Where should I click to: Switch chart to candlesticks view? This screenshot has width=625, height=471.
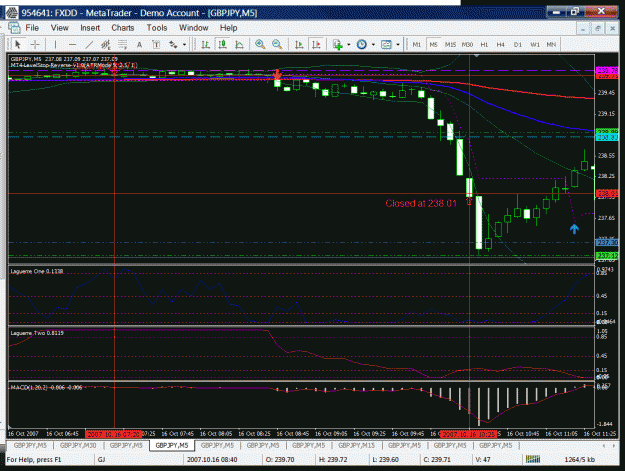point(222,45)
